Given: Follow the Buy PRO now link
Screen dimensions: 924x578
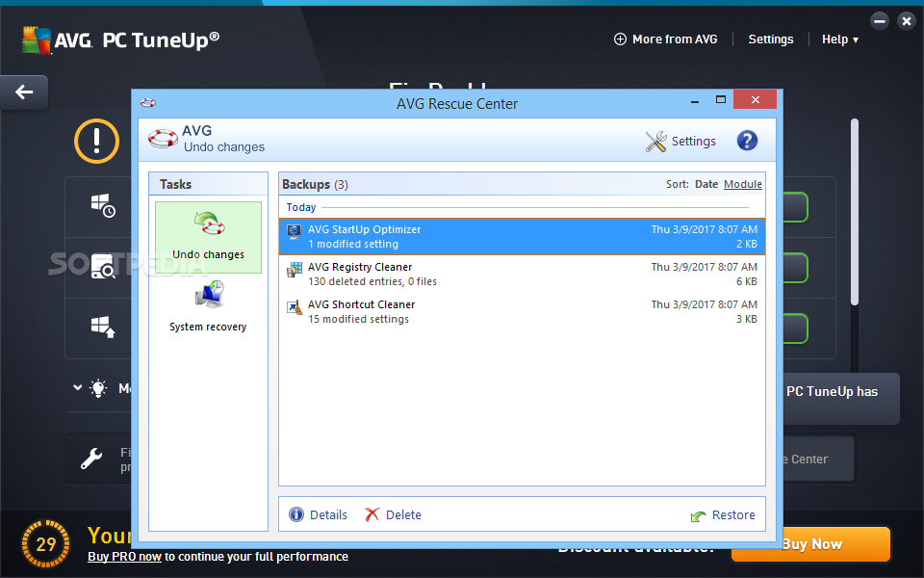Looking at the screenshot, I should (124, 556).
